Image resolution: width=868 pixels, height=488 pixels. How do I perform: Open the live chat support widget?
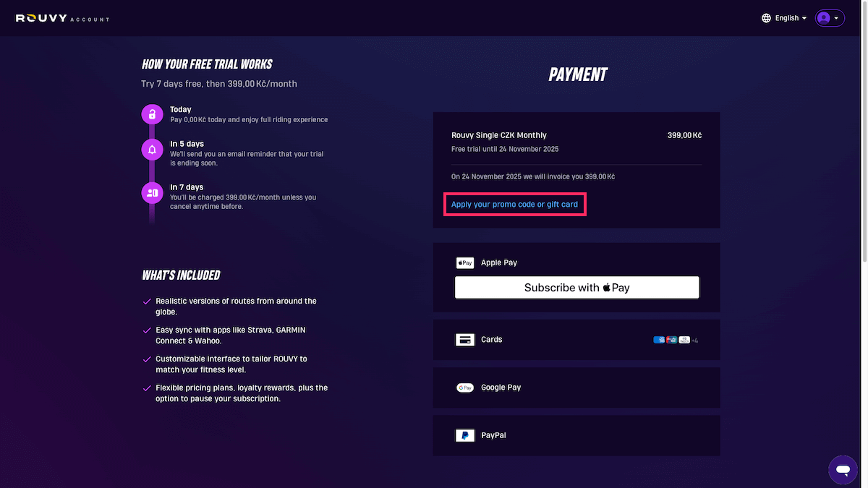(843, 470)
